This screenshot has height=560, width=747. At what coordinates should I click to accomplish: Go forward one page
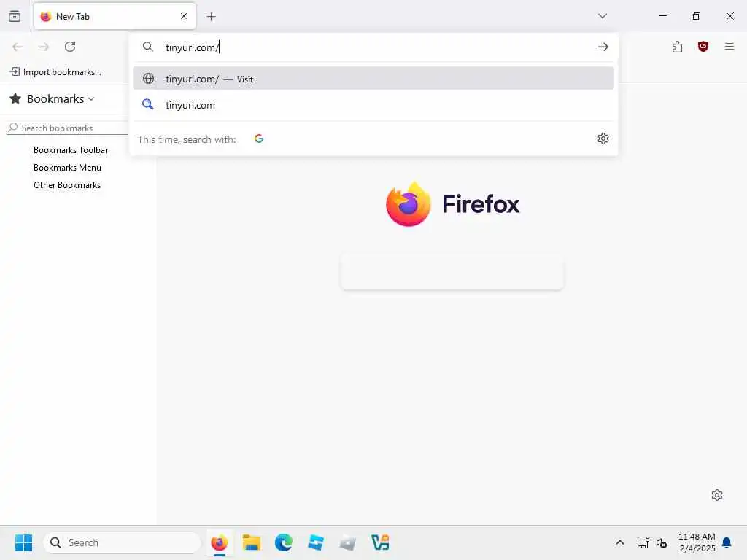tap(44, 47)
